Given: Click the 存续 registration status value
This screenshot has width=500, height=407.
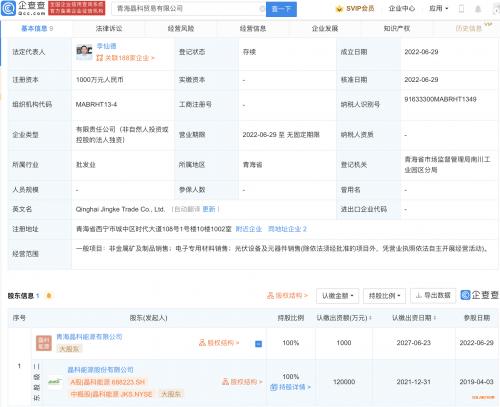Looking at the screenshot, I should (249, 52).
